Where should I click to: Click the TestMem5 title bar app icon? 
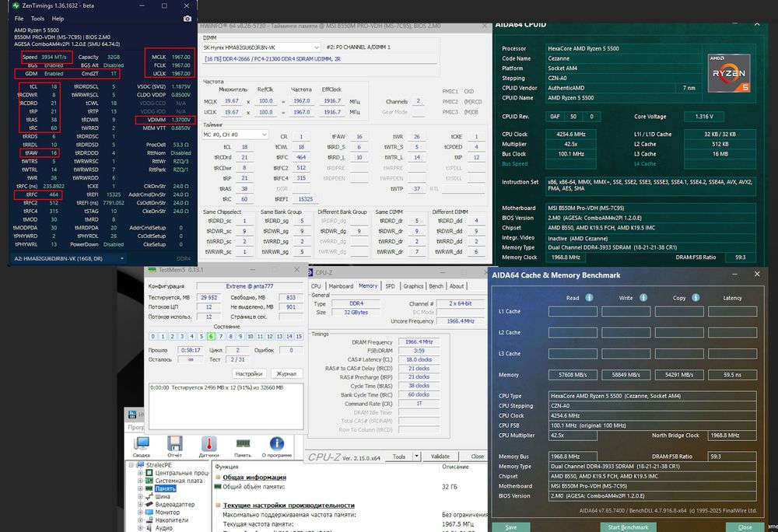pos(152,270)
